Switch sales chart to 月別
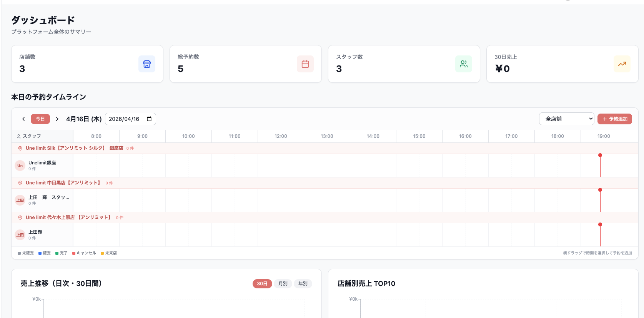Screen dimensions: 644x318 283,284
